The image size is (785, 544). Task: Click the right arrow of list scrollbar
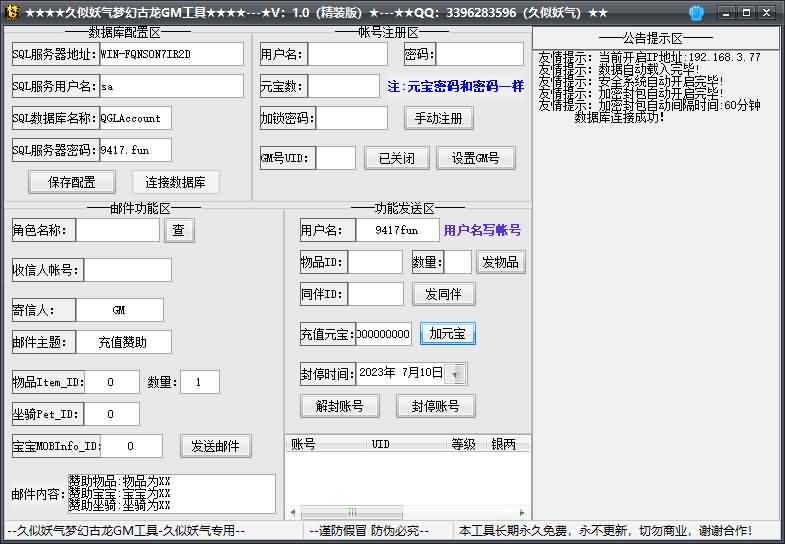pyautogui.click(x=523, y=512)
